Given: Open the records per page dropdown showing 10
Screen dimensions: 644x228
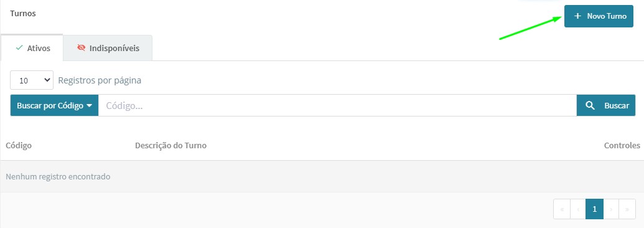Looking at the screenshot, I should [x=32, y=80].
